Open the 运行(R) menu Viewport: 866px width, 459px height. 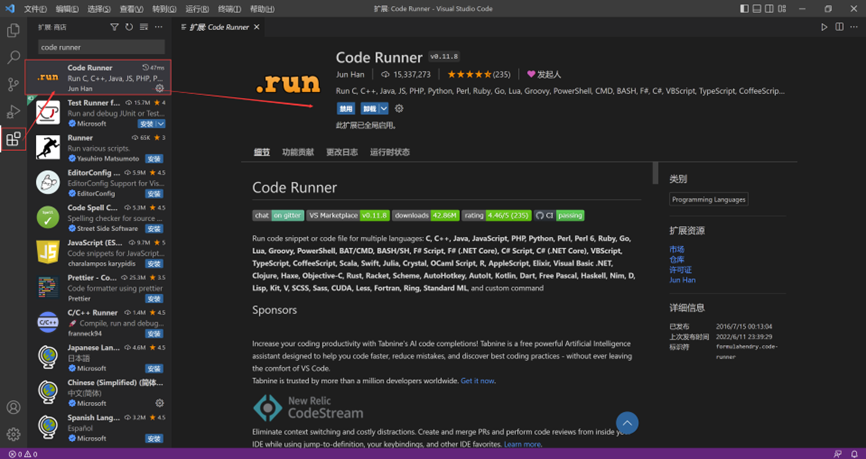click(x=197, y=9)
